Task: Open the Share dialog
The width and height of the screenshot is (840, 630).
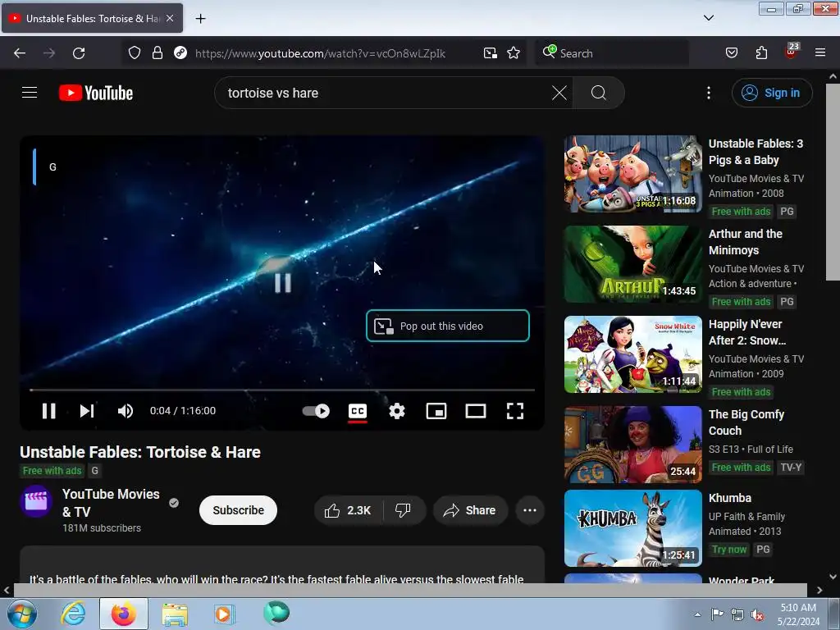Action: click(470, 510)
